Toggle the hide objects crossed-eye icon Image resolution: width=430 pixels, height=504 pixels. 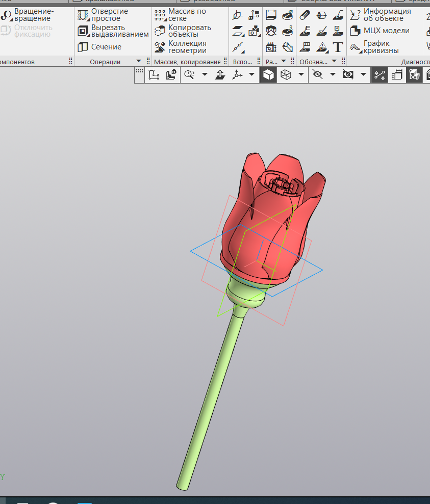click(x=317, y=75)
